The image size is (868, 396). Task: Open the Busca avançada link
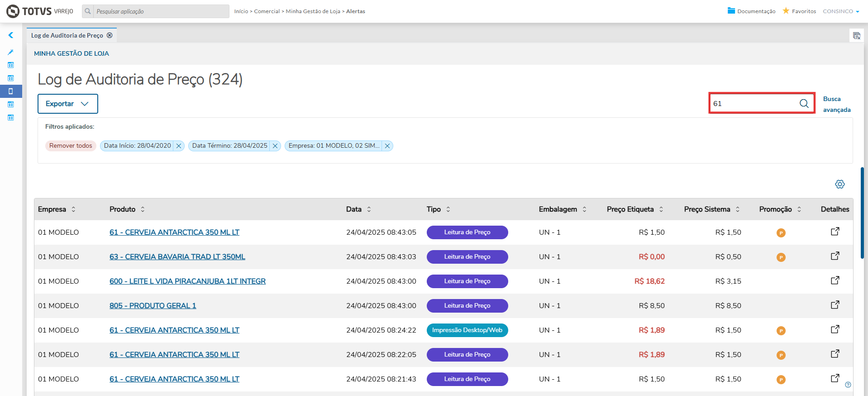[836, 104]
